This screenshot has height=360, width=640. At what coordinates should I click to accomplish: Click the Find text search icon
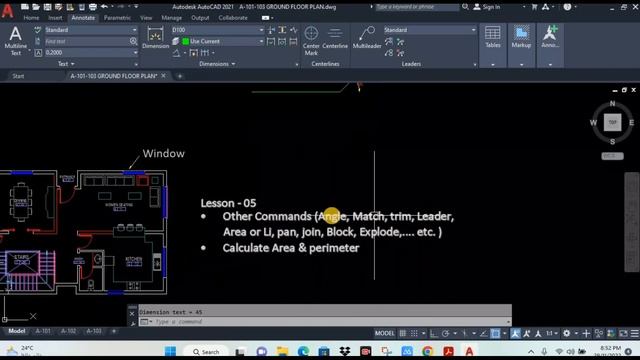coord(133,41)
